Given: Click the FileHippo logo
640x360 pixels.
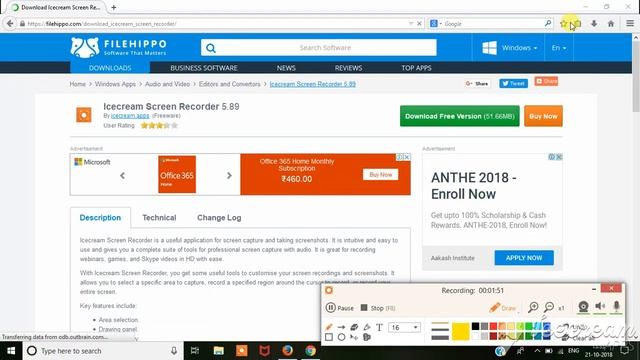Looking at the screenshot, I should click(x=118, y=47).
